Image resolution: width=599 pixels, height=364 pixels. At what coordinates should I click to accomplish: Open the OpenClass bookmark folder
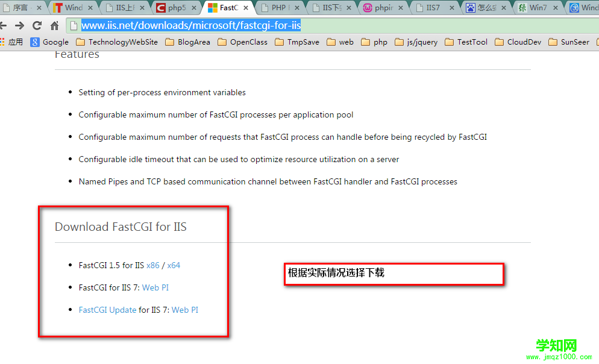tap(243, 42)
